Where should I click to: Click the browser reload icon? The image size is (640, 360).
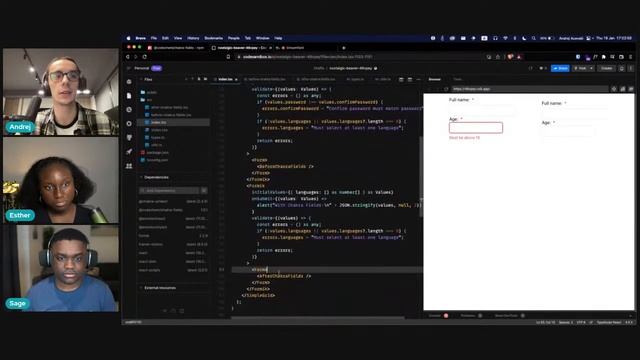coord(144,57)
